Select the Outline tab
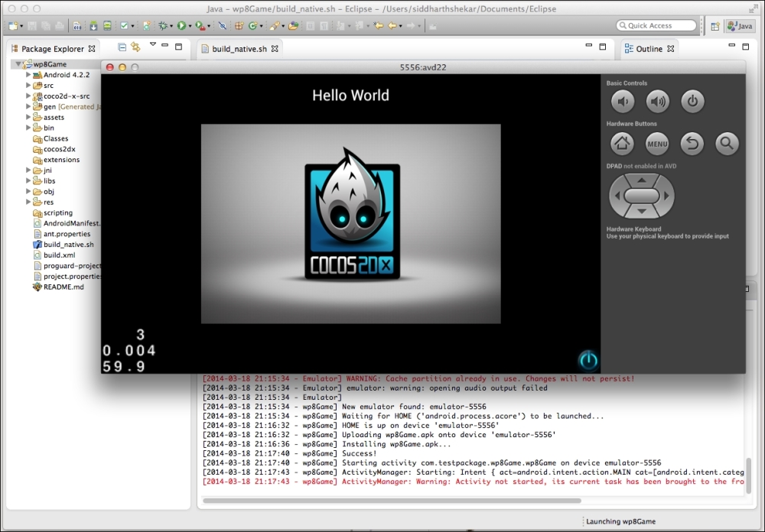The image size is (765, 532). click(649, 49)
